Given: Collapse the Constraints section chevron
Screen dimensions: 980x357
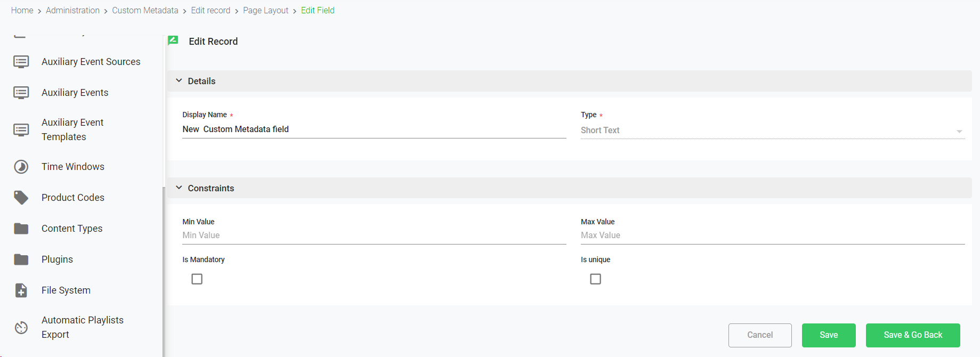Looking at the screenshot, I should [179, 188].
